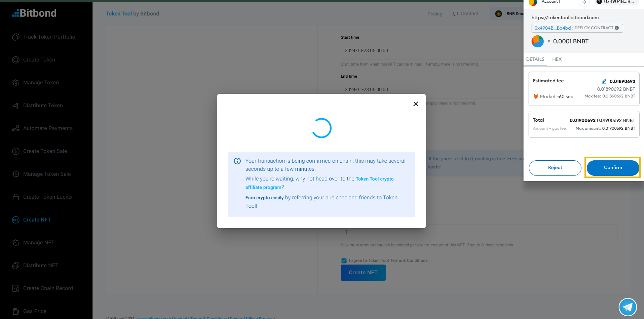Switch to the HEX tab
This screenshot has width=644, height=319.
[x=557, y=59]
